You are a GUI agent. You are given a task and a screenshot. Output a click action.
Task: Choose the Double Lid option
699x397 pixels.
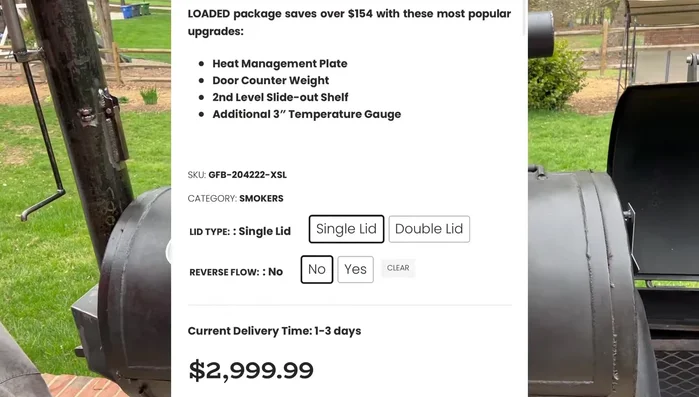[x=429, y=229]
